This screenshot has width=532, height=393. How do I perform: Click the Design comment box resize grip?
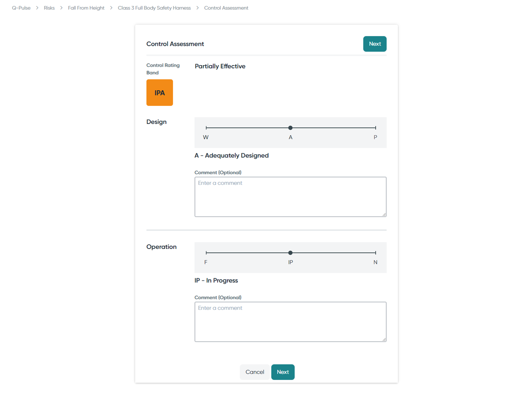pos(384,214)
